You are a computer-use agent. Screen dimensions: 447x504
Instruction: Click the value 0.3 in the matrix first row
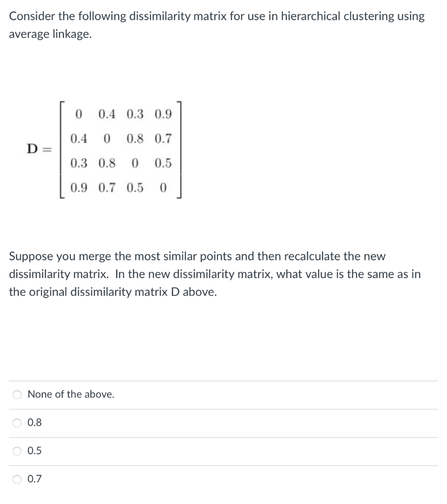(135, 114)
